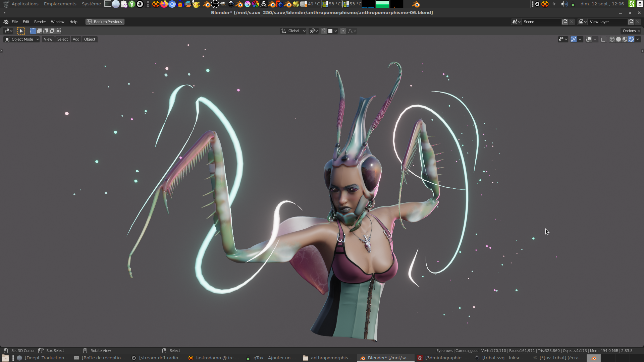This screenshot has width=644, height=362.
Task: Click Back to Previous button
Action: 105,22
